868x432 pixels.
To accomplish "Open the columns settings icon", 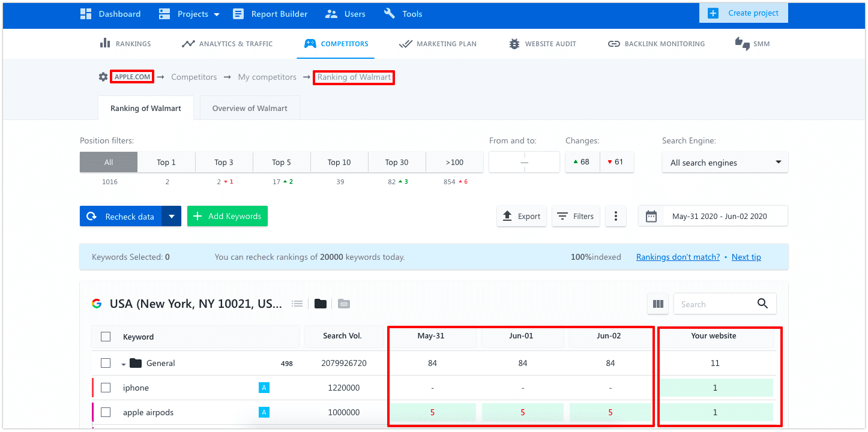I will coord(658,304).
